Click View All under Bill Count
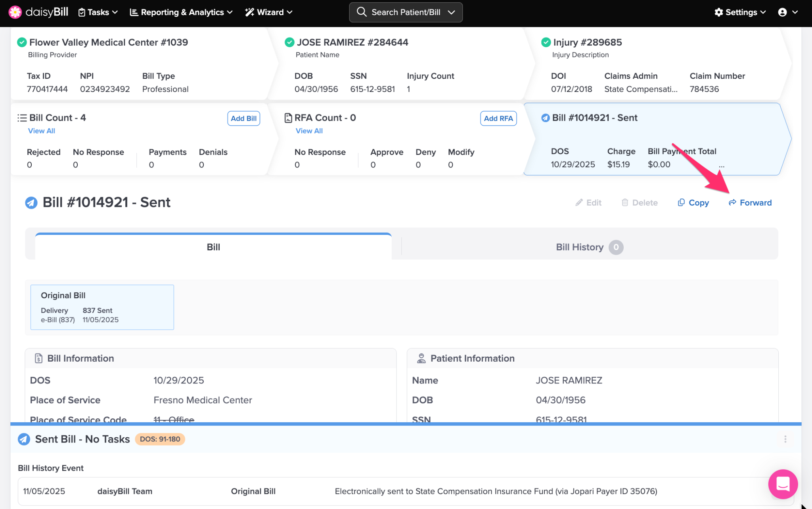The width and height of the screenshot is (812, 509). pos(41,131)
